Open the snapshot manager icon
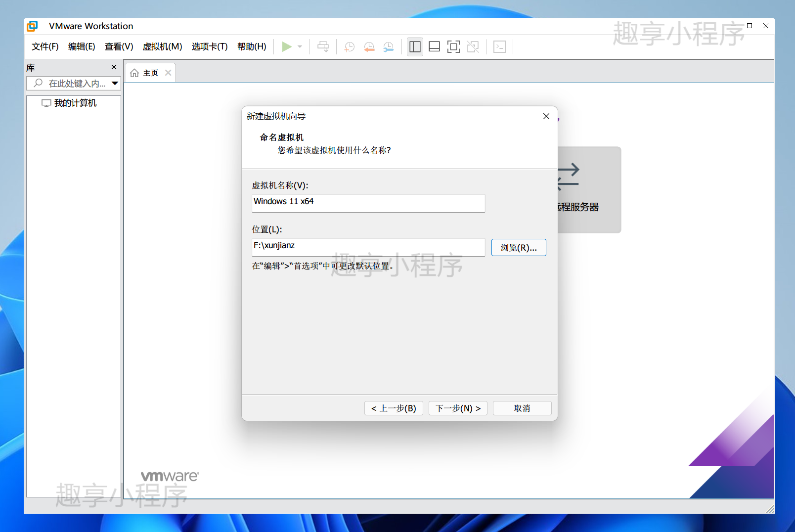This screenshot has height=532, width=795. click(x=389, y=47)
